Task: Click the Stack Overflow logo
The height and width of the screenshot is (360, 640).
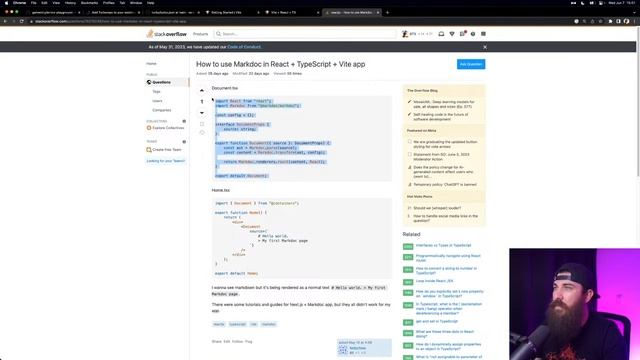Action: tap(167, 34)
